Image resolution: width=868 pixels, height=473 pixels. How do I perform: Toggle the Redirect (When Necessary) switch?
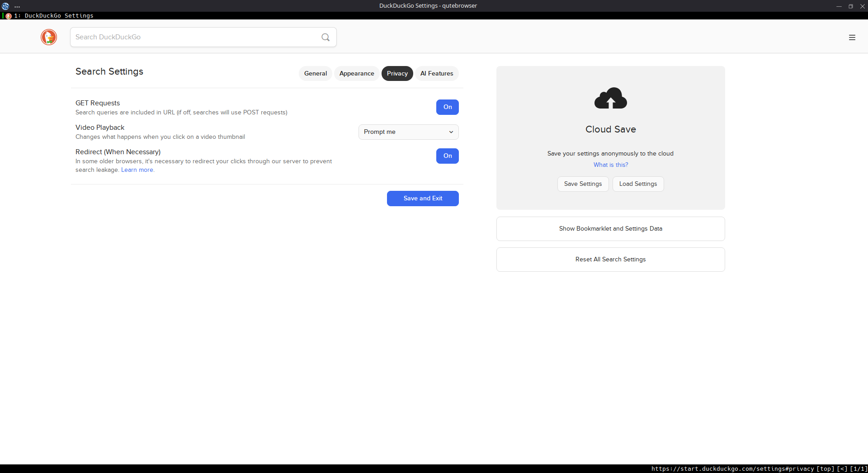[448, 156]
